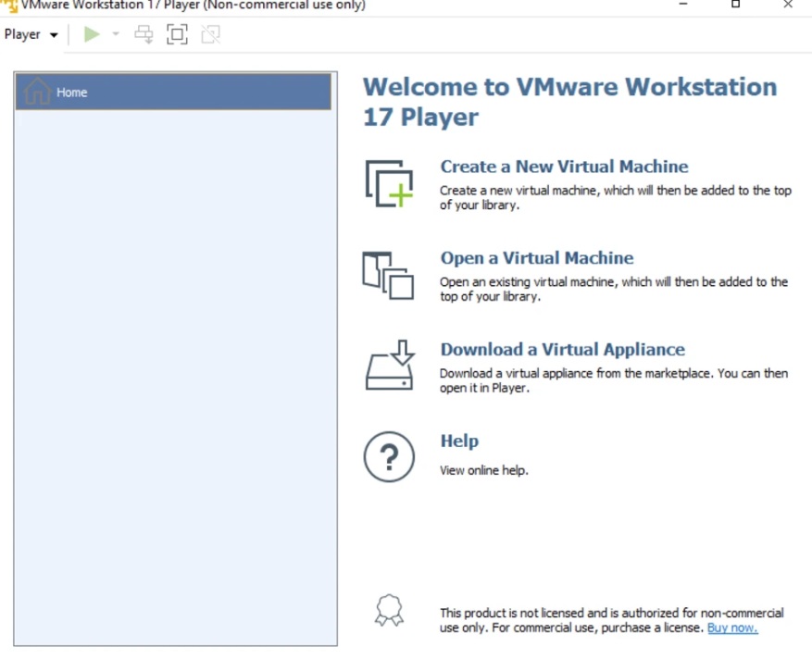
Task: Expand the power options arrow beside play
Action: point(116,35)
